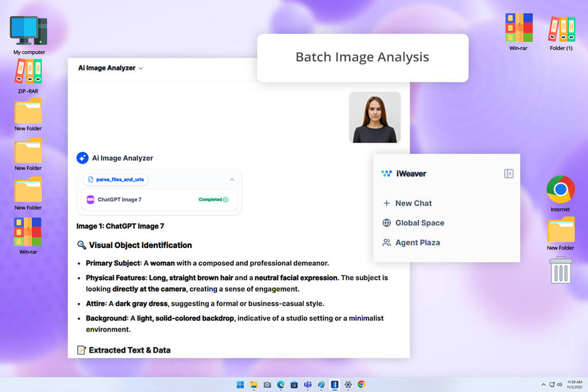Click the ChatGPT Image 7 file row
The image size is (588, 392).
click(x=159, y=200)
